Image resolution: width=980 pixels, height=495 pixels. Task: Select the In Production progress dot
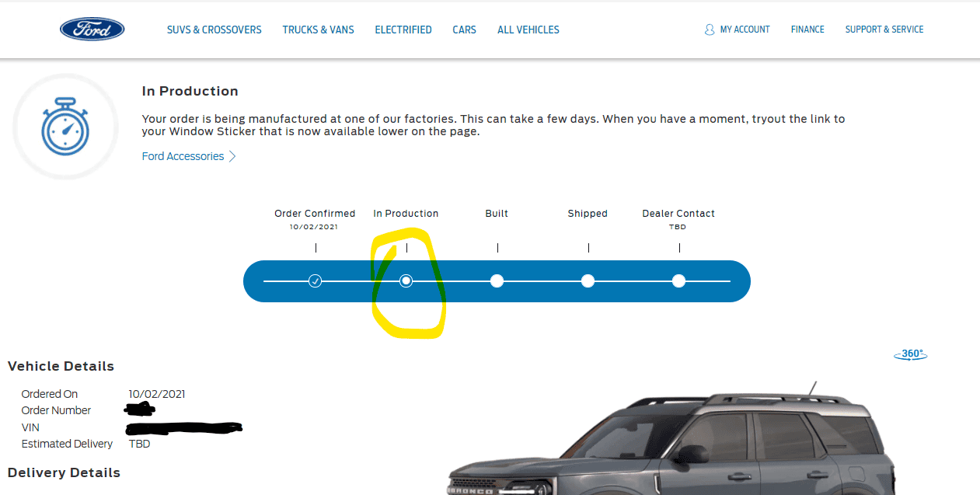coord(406,281)
